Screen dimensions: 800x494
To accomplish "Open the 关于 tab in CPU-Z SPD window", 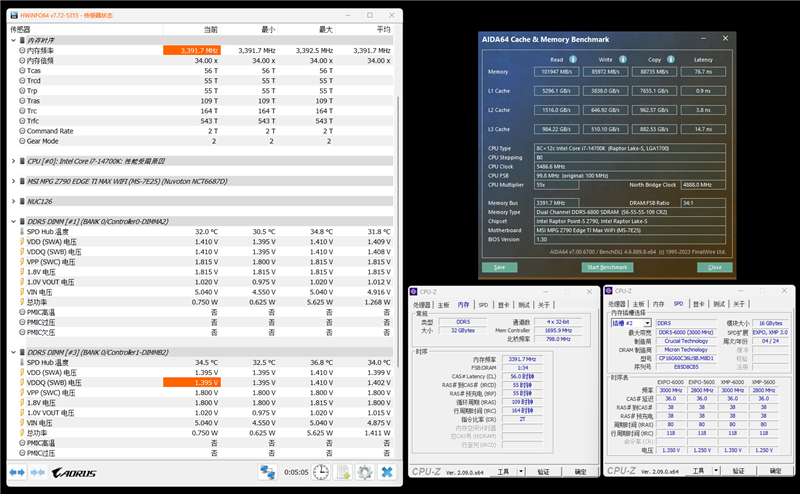I will coord(739,304).
